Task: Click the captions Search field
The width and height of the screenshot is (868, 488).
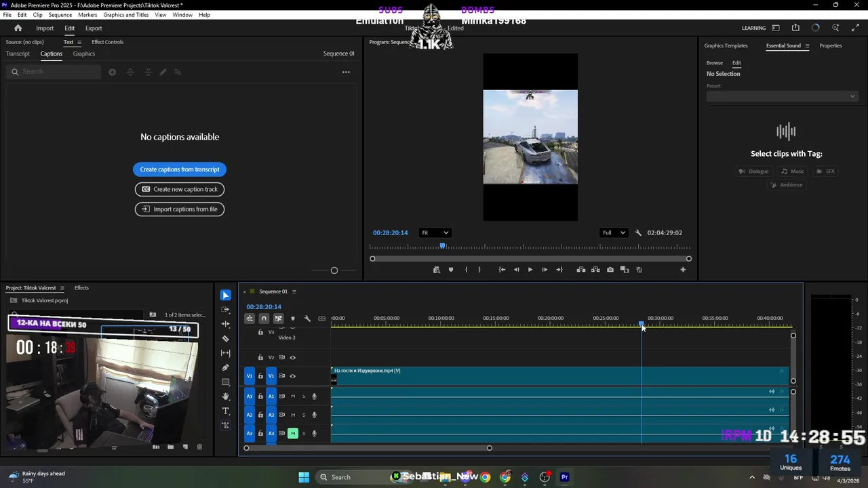Action: tap(54, 72)
